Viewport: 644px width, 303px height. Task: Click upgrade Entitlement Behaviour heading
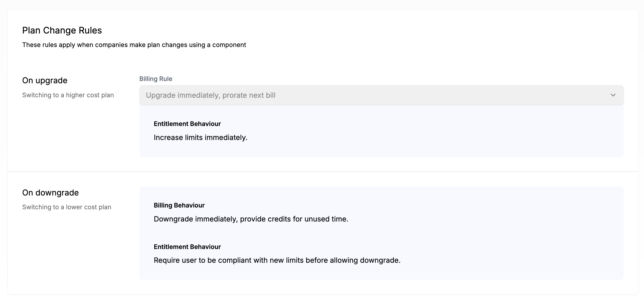[187, 124]
